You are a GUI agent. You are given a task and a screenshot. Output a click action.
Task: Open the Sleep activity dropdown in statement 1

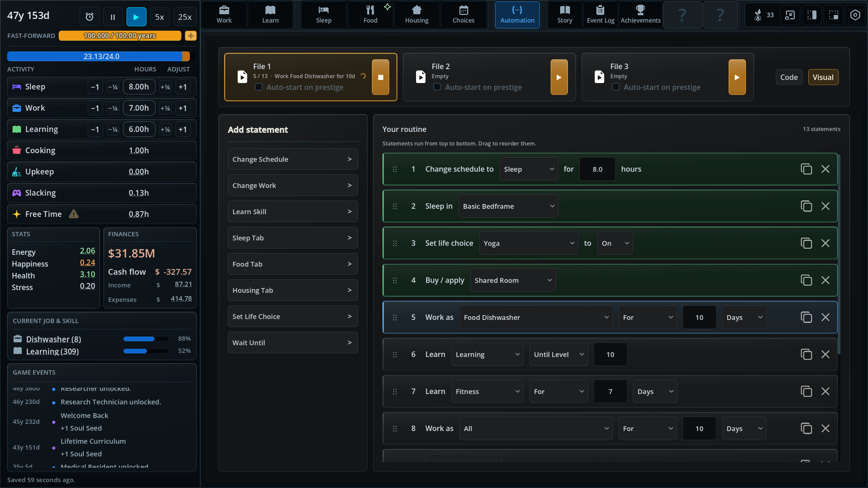point(529,169)
